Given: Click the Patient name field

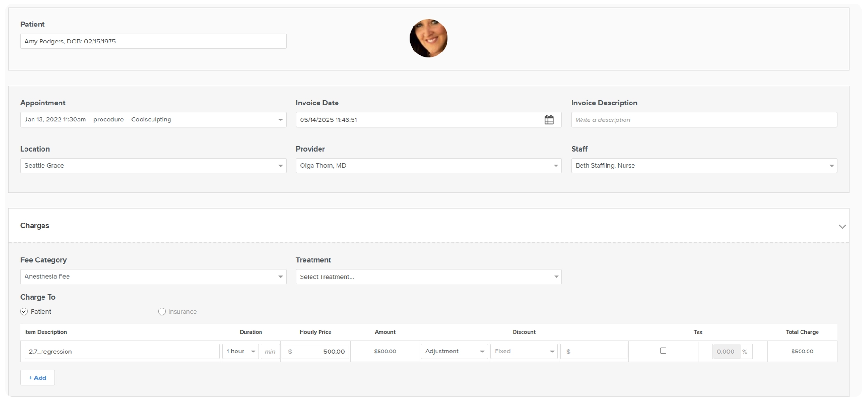Looking at the screenshot, I should tap(153, 42).
